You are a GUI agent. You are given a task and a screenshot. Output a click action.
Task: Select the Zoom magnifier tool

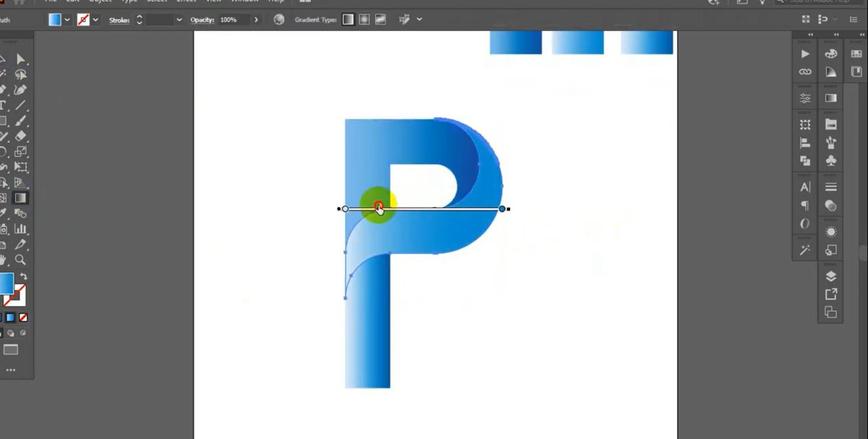[21, 260]
